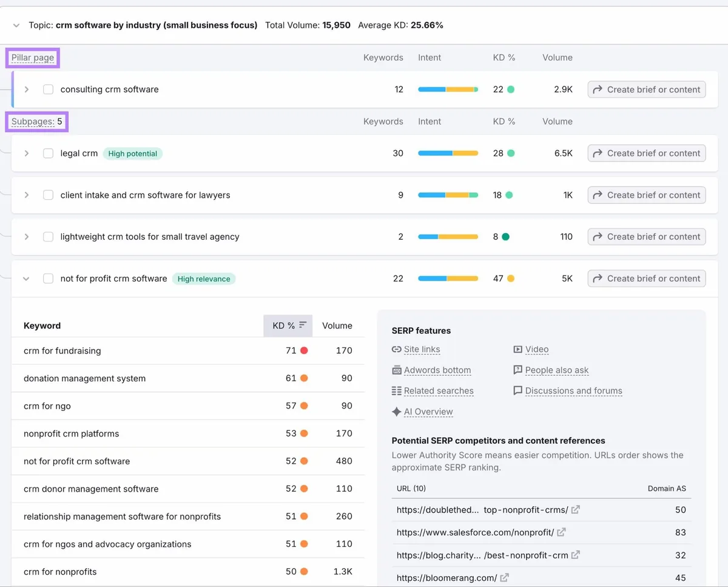Open Discussions and forums feature
The width and height of the screenshot is (728, 587).
pyautogui.click(x=574, y=391)
